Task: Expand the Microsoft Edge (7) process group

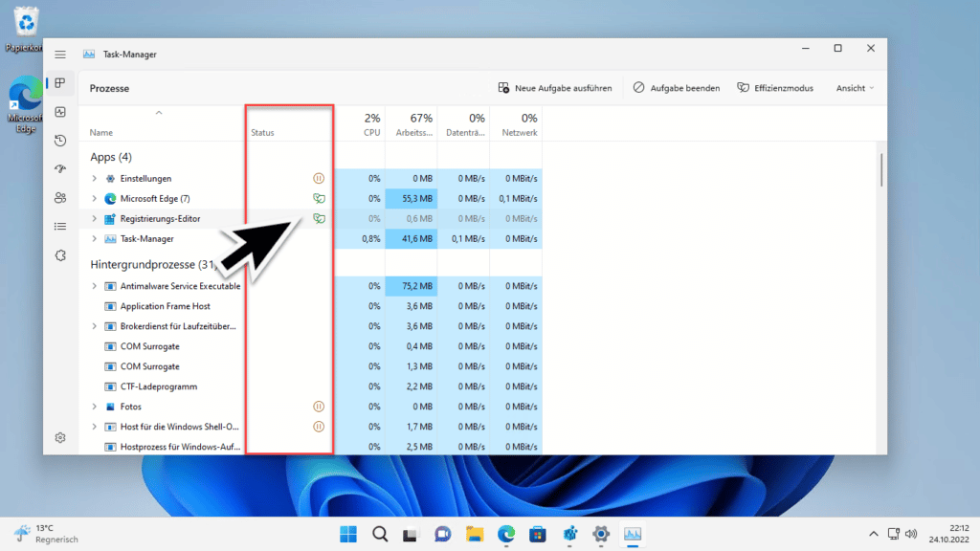Action: tap(95, 199)
